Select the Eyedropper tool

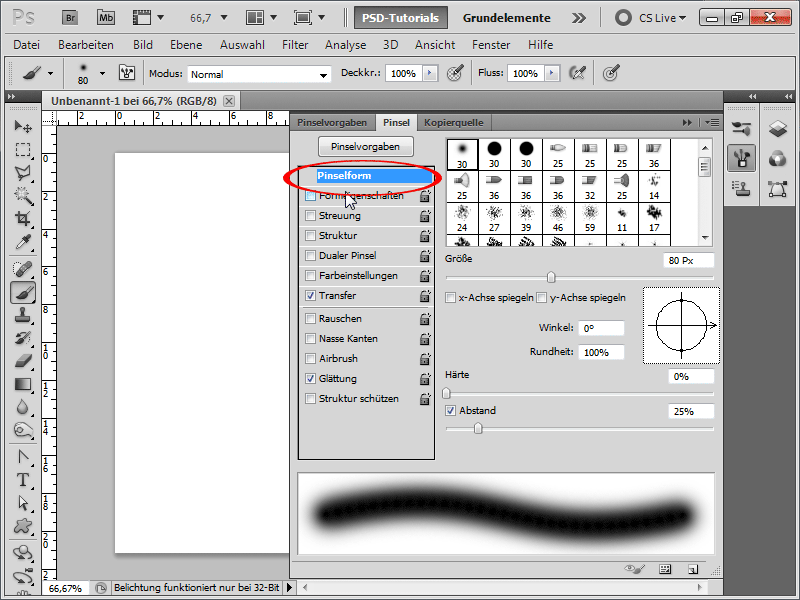[23, 242]
